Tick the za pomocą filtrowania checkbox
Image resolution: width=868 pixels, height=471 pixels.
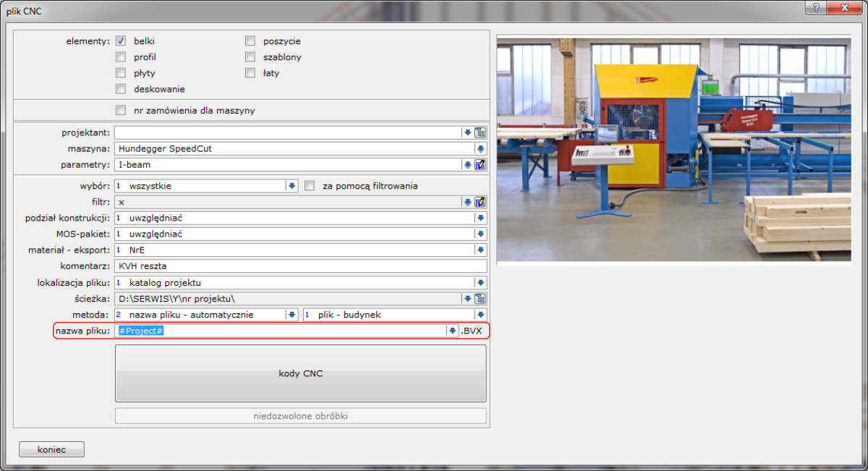(x=310, y=186)
